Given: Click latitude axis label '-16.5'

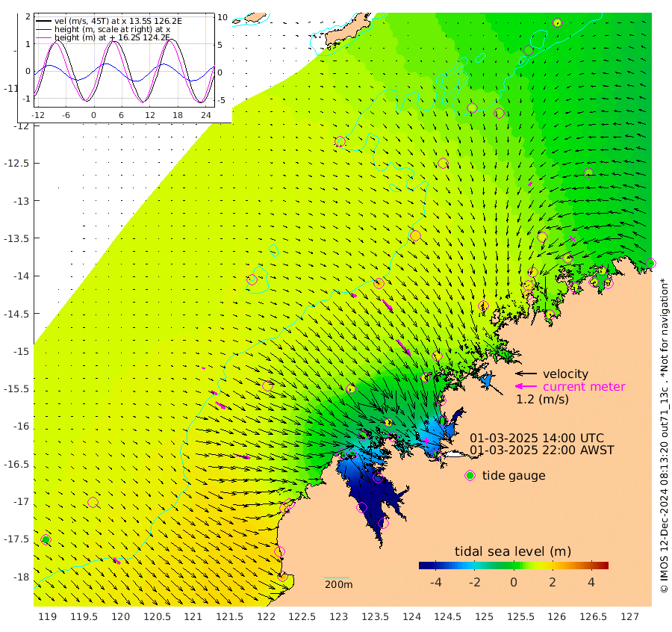Looking at the screenshot, I should pyautogui.click(x=16, y=465).
